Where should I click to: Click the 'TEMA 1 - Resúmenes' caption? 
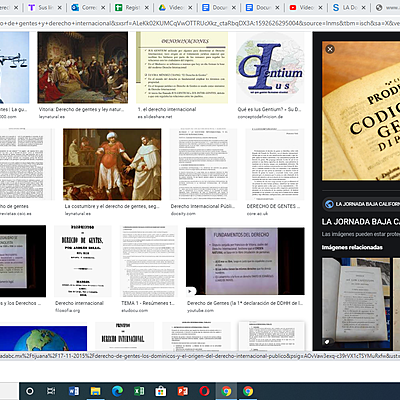point(148,303)
